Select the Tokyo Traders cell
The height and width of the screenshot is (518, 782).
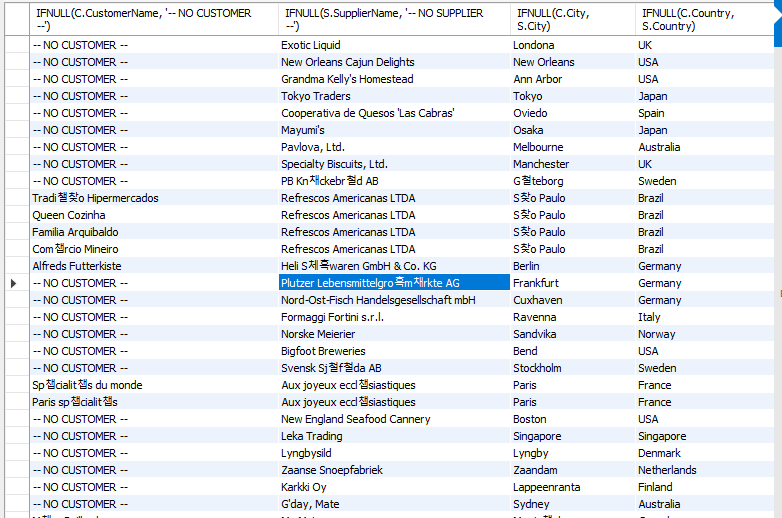pos(394,96)
